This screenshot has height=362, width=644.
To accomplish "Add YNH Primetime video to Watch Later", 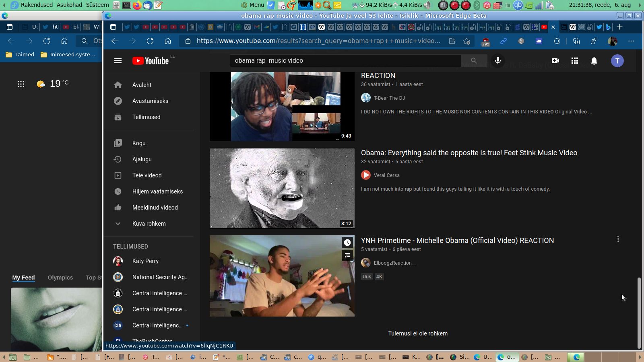I will (x=347, y=243).
